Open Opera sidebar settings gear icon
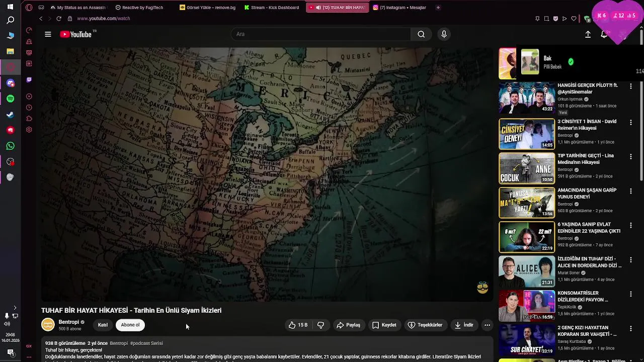The image size is (644, 362). click(29, 130)
